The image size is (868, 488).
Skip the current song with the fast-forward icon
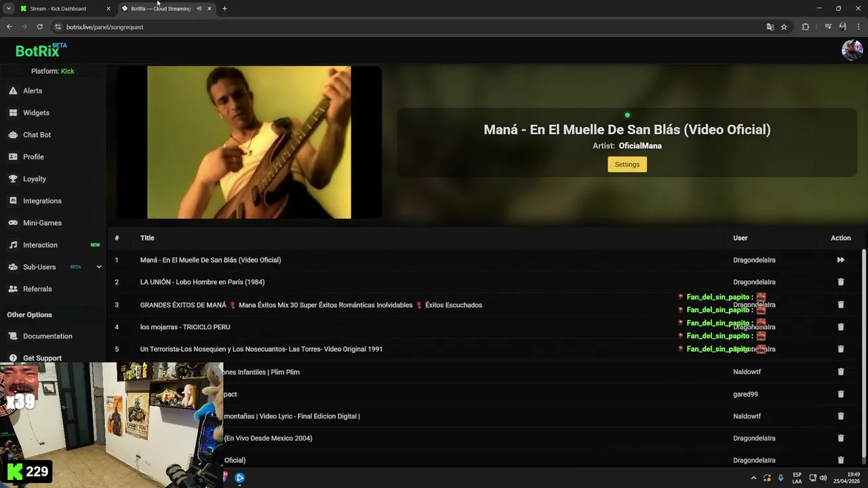coord(840,260)
